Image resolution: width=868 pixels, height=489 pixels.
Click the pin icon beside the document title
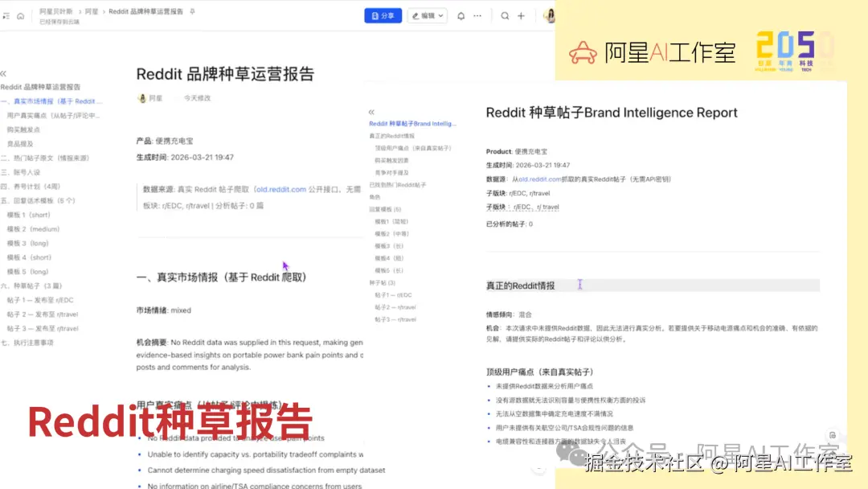pos(192,11)
